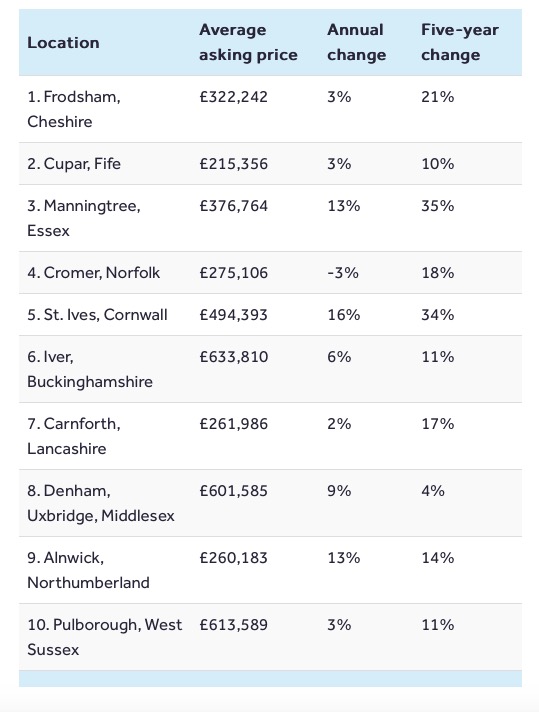This screenshot has height=712, width=539.
Task: Select the Pulborough, West Sussex cell
Action: point(104,637)
